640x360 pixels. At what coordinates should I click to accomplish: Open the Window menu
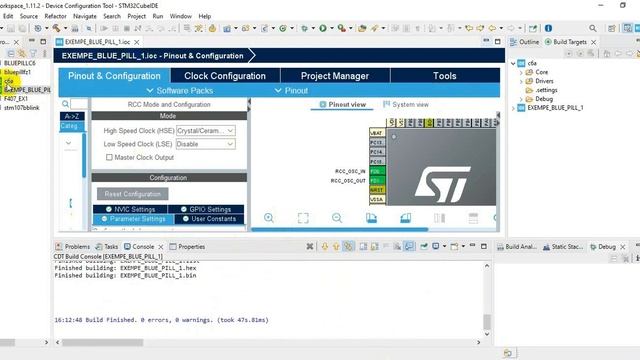[180, 16]
